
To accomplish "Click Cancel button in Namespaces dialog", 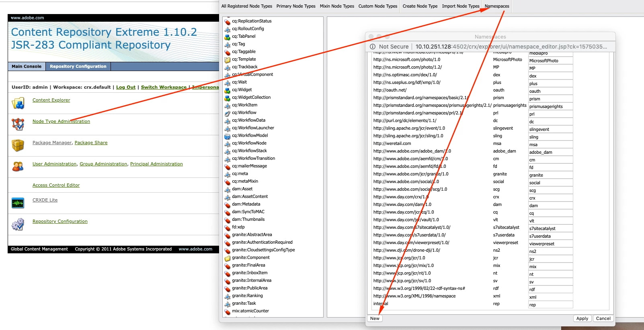I will [603, 318].
